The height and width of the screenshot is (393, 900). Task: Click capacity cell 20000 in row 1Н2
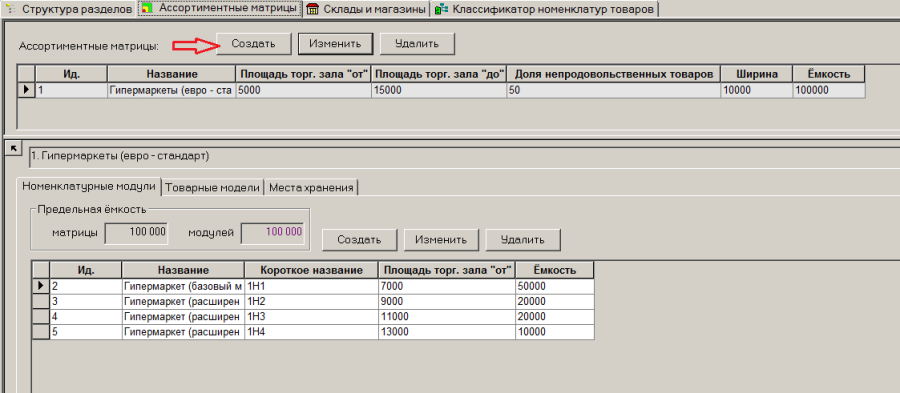click(x=554, y=301)
